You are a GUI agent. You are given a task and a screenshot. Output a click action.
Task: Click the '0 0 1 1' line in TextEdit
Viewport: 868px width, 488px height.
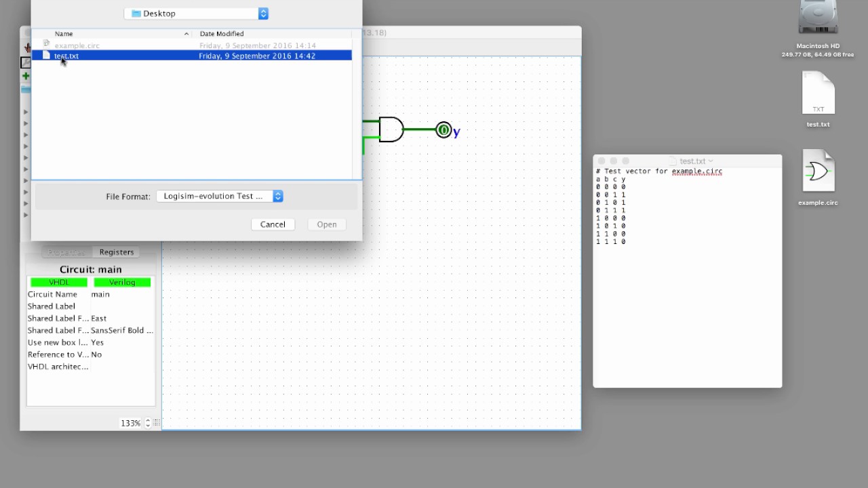[611, 195]
